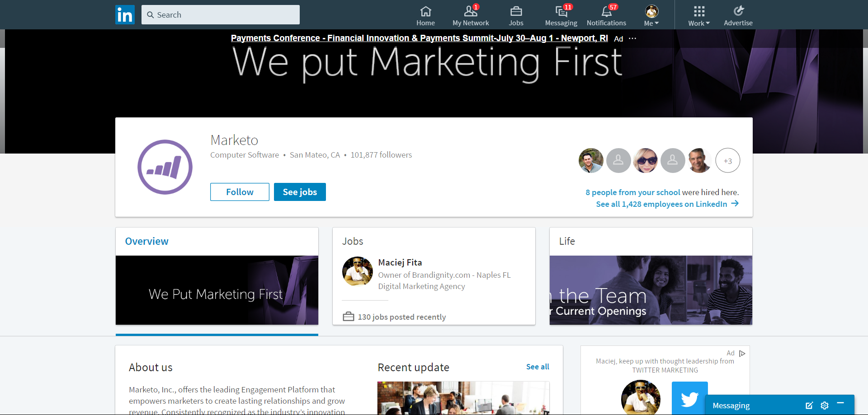Click 130 jobs posted recently text
The image size is (868, 415).
tap(401, 317)
